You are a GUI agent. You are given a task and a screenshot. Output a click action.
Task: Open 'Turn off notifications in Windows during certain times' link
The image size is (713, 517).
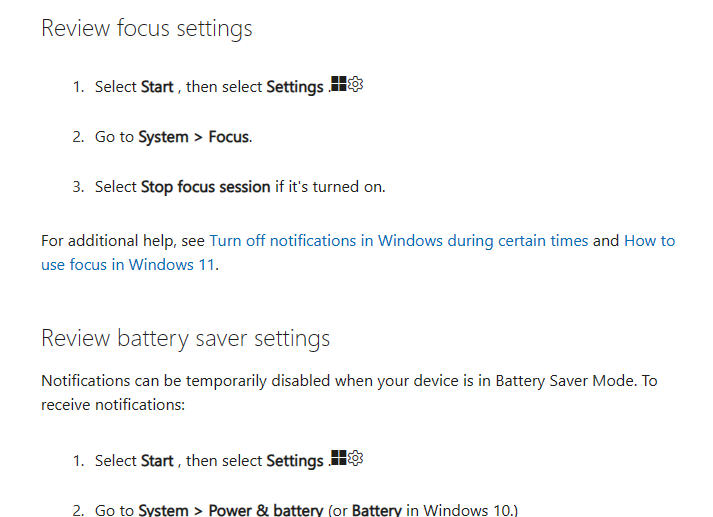pyautogui.click(x=399, y=241)
